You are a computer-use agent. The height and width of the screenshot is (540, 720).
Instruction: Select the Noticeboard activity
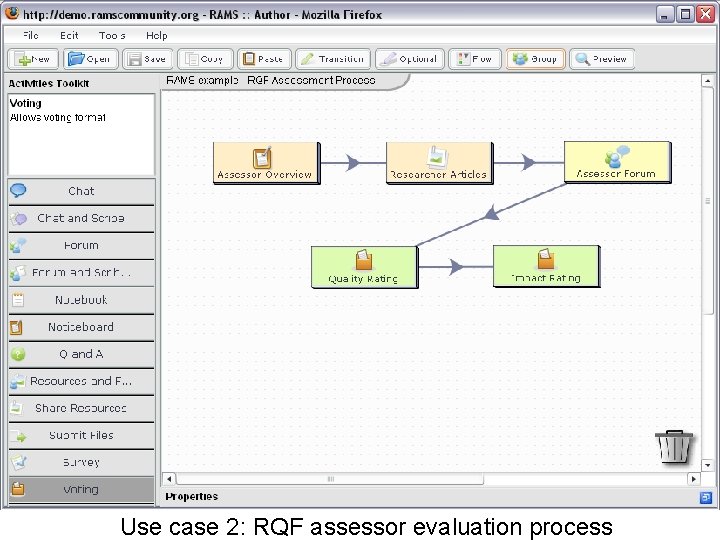81,327
